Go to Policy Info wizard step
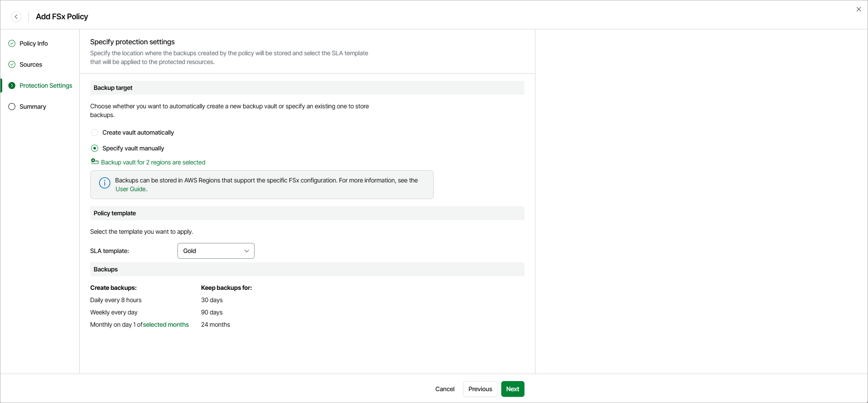The image size is (868, 403). click(x=34, y=43)
